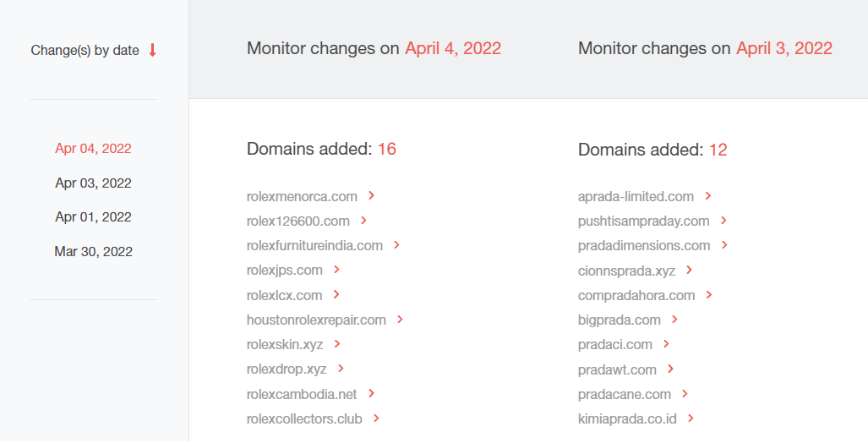Click the chevron next to rolexmenorca.com
868x443 pixels.
click(x=371, y=195)
